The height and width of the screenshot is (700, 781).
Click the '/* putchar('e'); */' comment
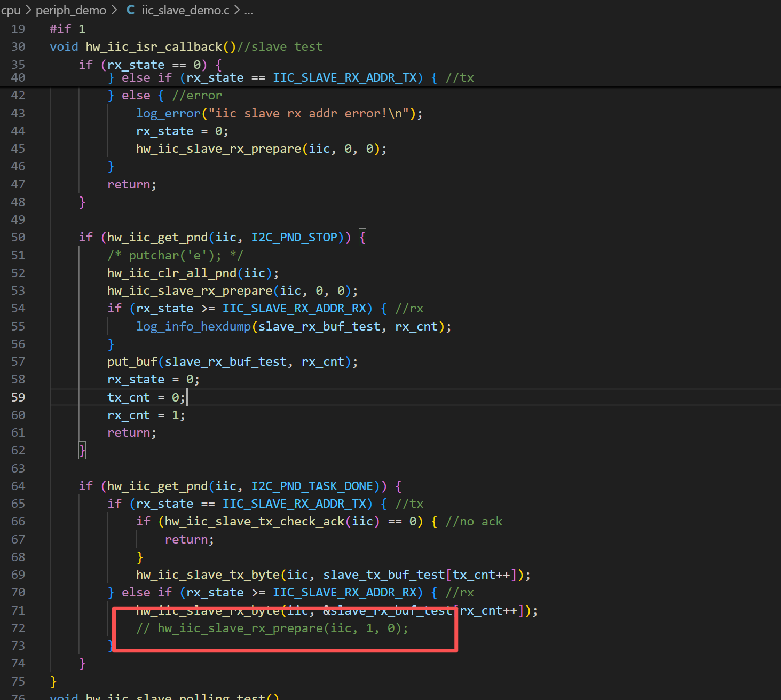(x=175, y=255)
